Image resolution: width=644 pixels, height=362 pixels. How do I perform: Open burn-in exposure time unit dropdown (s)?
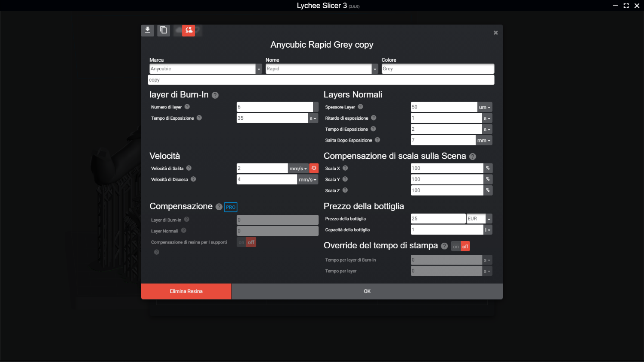tap(313, 118)
